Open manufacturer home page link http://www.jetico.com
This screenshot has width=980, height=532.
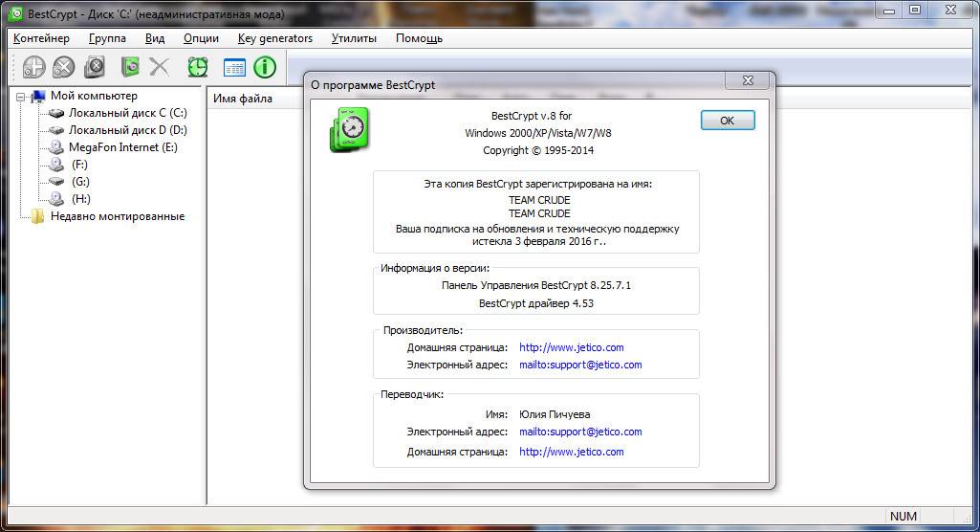pos(571,347)
